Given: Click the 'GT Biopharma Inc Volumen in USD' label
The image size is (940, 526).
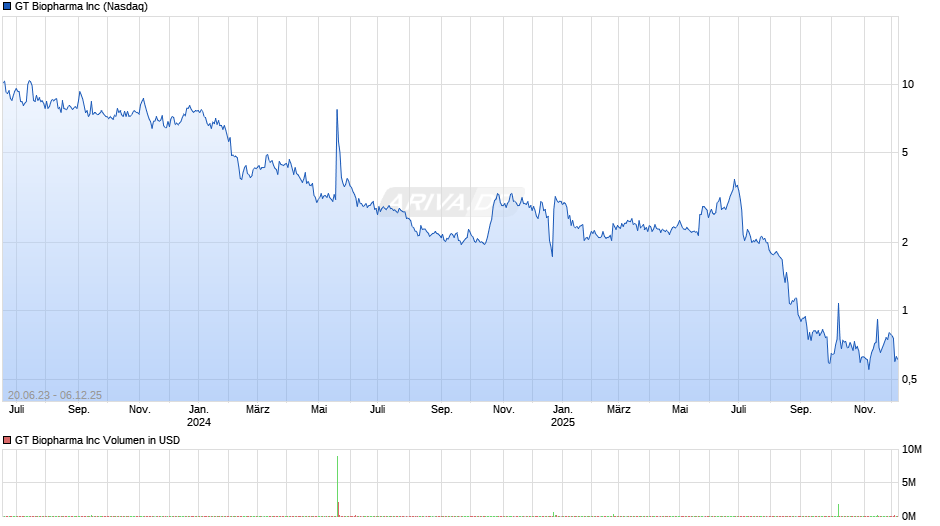Looking at the screenshot, I should (x=97, y=440).
